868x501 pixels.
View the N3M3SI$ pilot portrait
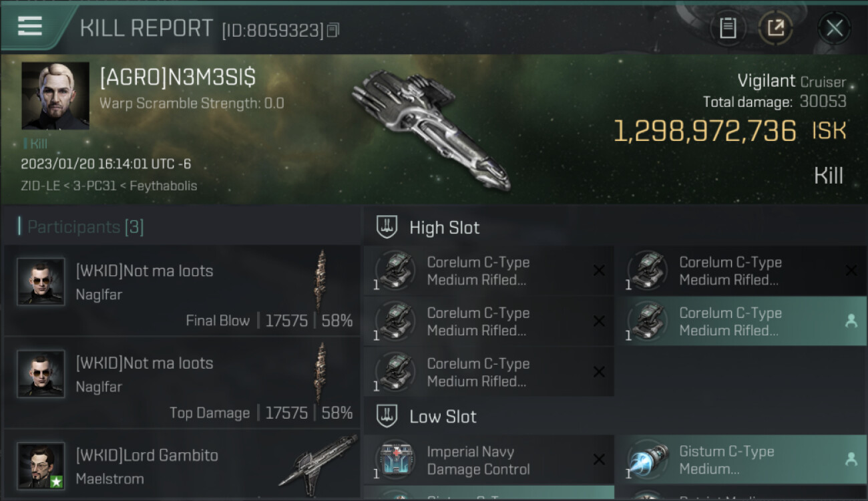coord(55,96)
